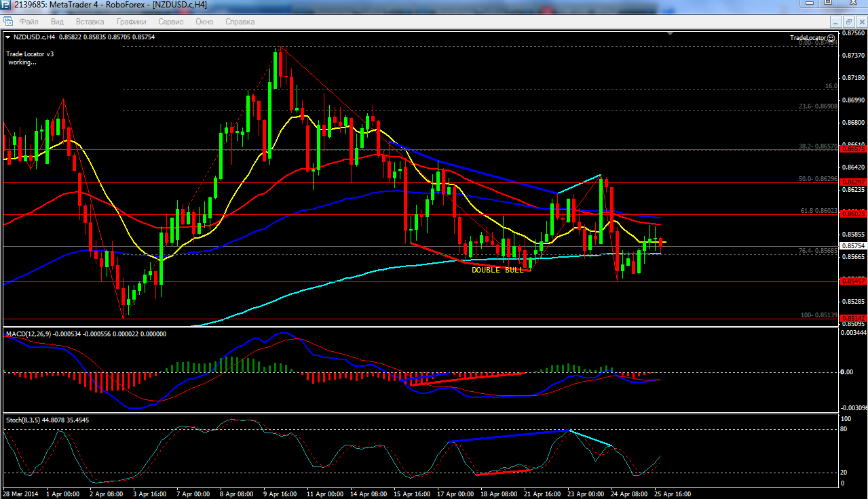Click the 16.0 Fibonacci level label
This screenshot has width=868, height=499.
coord(831,86)
